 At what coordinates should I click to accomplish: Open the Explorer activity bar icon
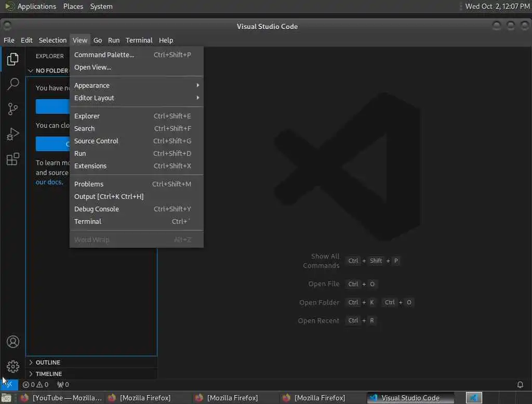pyautogui.click(x=12, y=59)
